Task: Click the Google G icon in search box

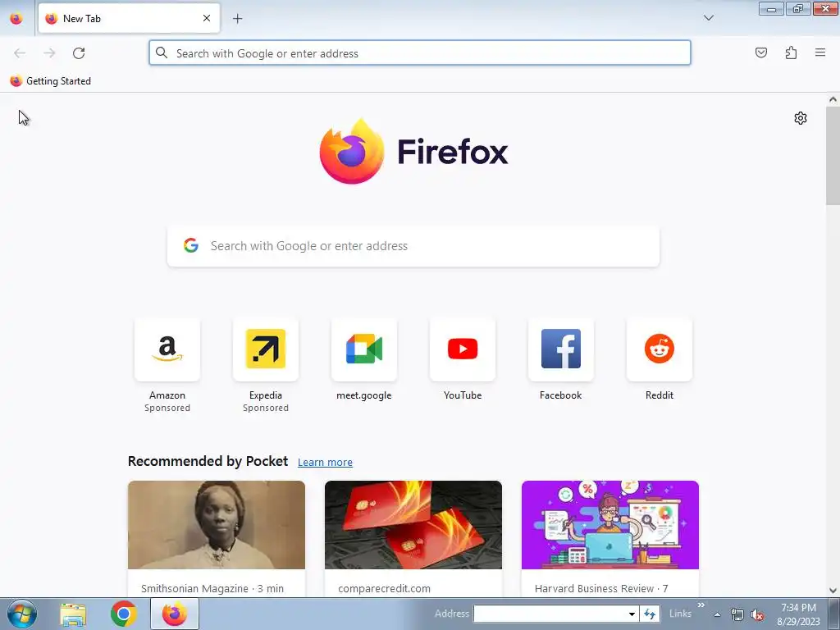Action: tap(191, 245)
